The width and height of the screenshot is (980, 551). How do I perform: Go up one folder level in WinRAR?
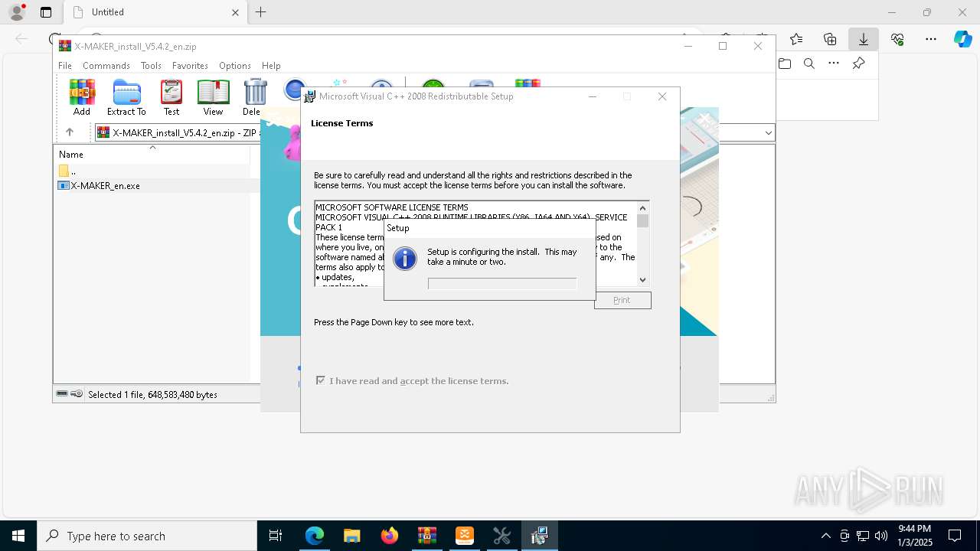point(70,132)
